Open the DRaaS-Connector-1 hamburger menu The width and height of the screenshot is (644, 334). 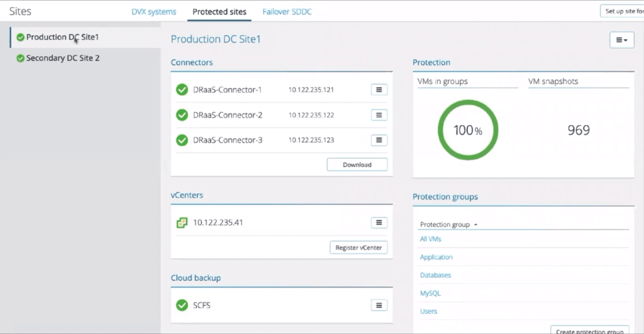[x=379, y=90]
